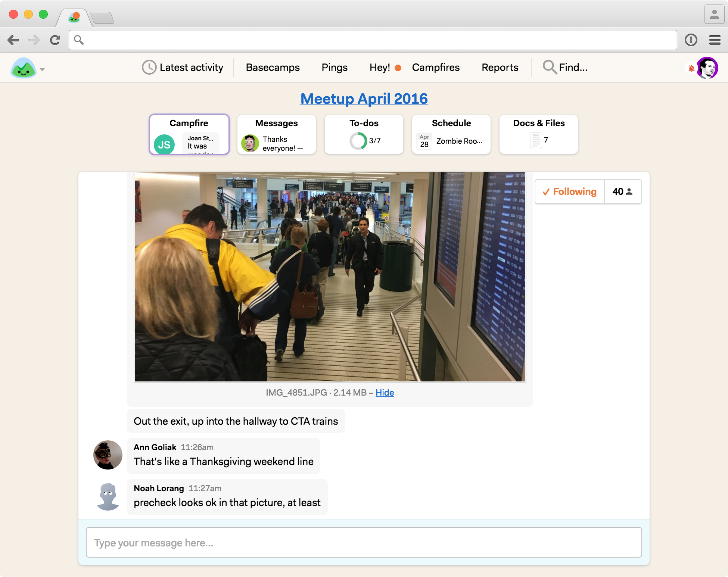
Task: Click the browser forward arrow
Action: click(x=34, y=40)
